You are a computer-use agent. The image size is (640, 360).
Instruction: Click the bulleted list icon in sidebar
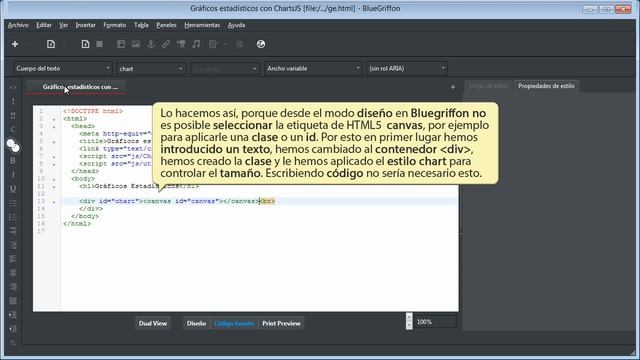click(x=13, y=203)
